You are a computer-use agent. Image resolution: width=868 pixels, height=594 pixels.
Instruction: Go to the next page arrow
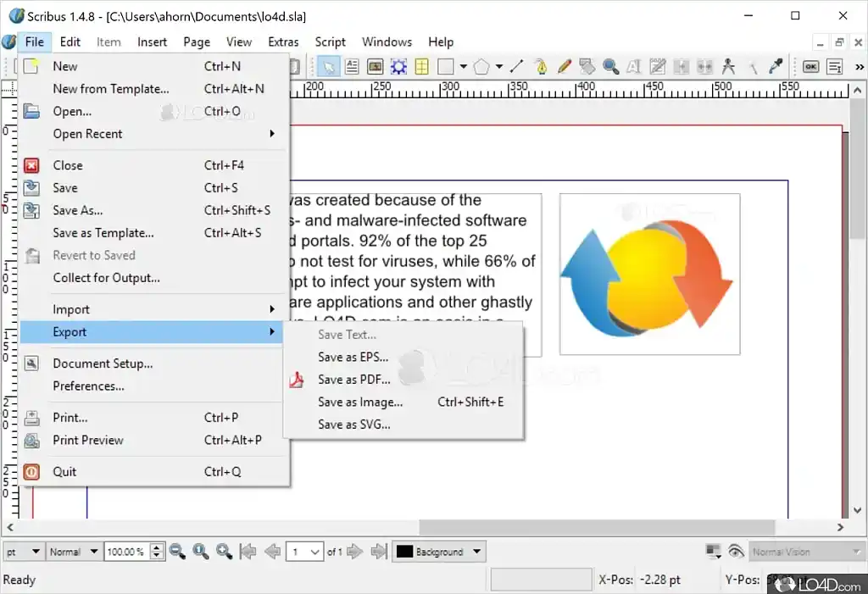coord(355,552)
